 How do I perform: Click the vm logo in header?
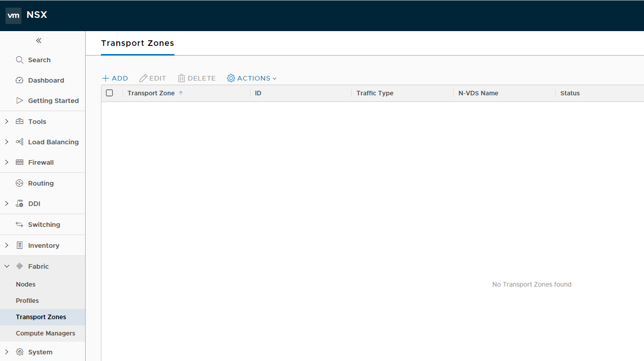(x=13, y=15)
